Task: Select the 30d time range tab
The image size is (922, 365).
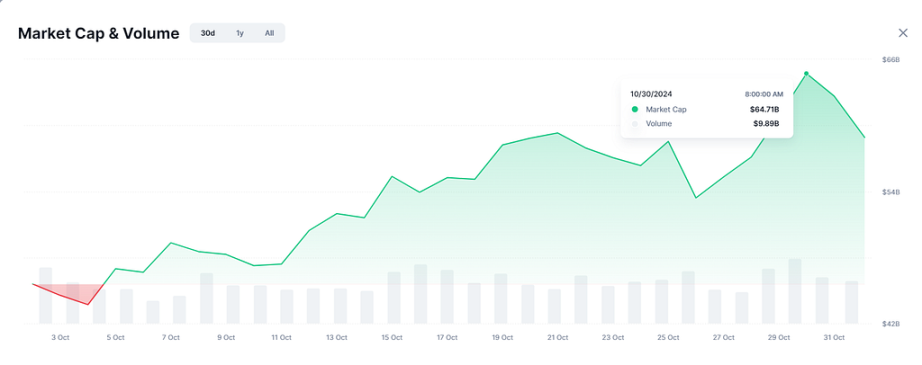Action: click(208, 33)
